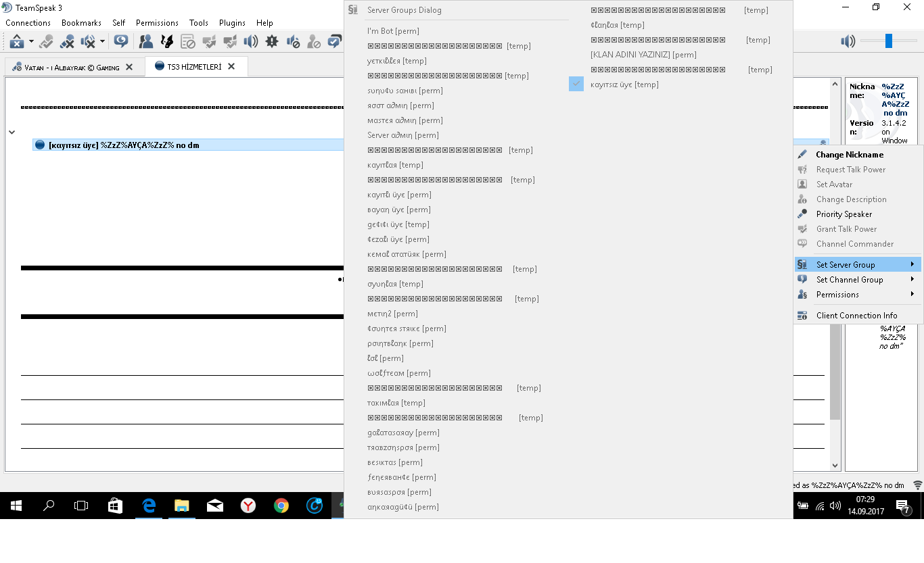Click the blue speaker toolbar icon
This screenshot has height=563, width=924.
pos(251,42)
